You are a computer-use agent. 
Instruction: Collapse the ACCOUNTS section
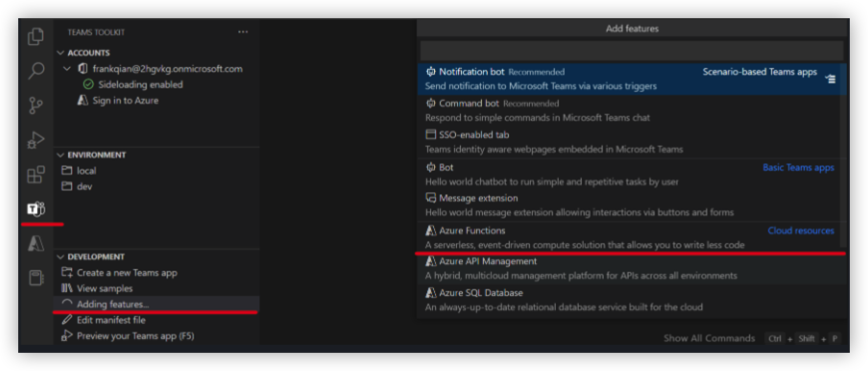60,53
